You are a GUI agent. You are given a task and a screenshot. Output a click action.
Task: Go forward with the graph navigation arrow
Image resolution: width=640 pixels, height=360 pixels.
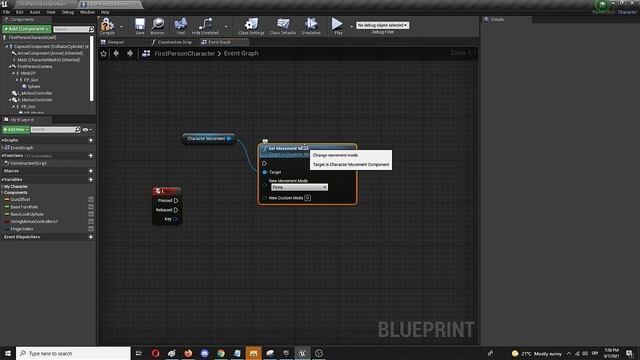point(130,53)
